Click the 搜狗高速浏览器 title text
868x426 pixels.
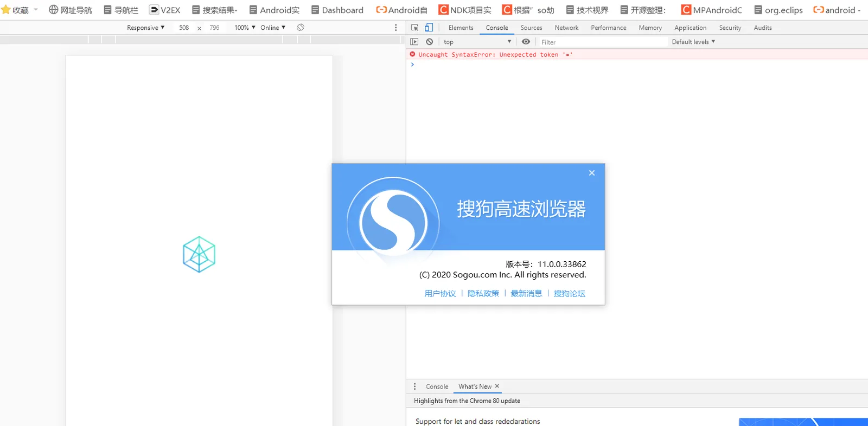coord(521,209)
